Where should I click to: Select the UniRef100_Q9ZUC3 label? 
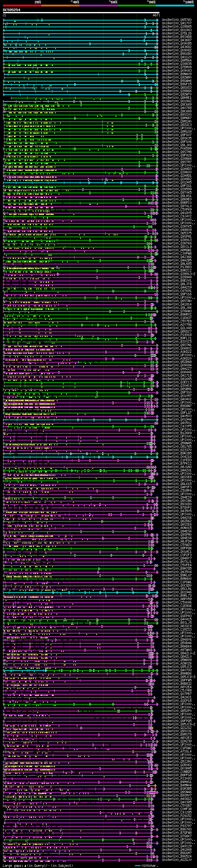[x=177, y=125]
